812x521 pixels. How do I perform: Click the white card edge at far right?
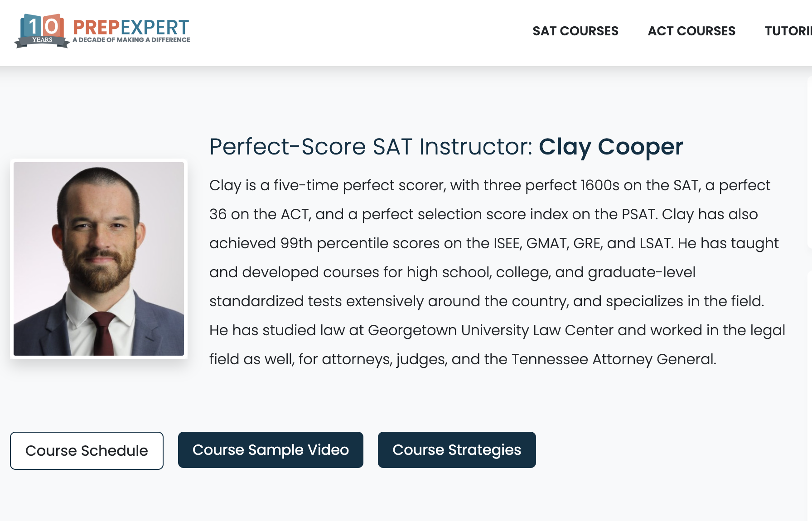[x=809, y=163]
